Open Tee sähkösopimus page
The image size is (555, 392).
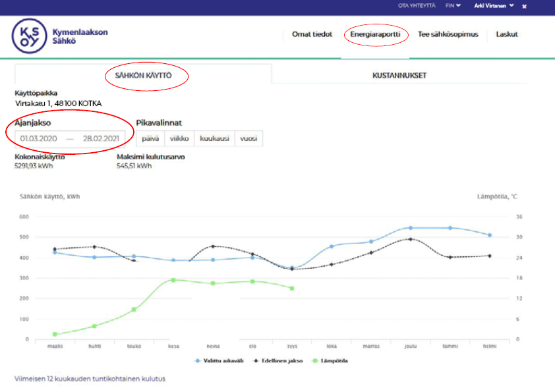[448, 34]
